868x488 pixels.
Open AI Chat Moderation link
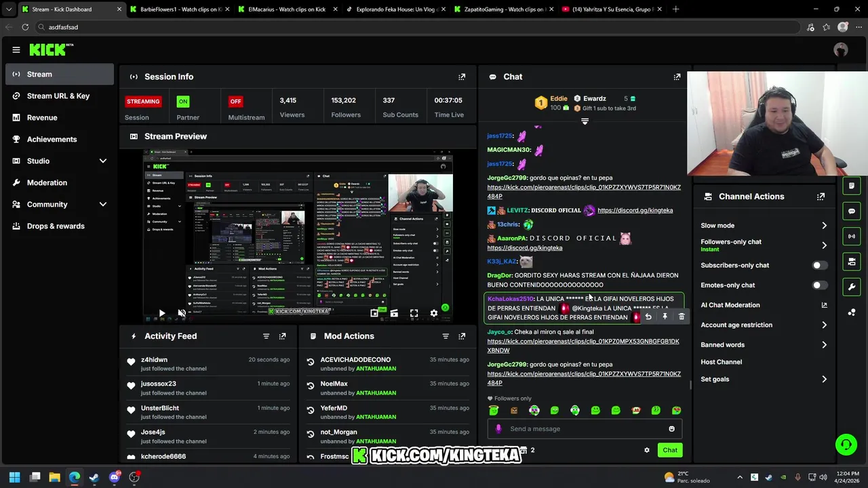[x=764, y=305]
